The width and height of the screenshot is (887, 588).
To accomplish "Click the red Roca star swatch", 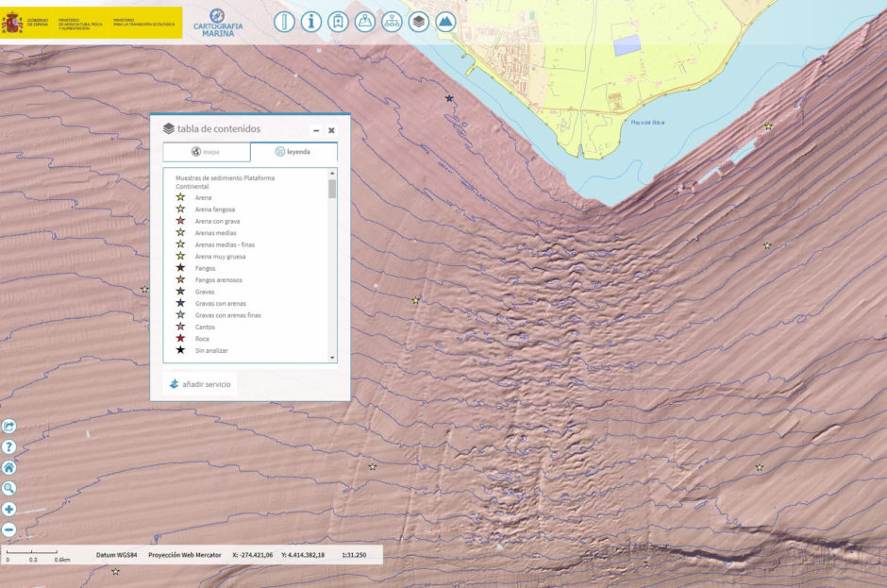I will [180, 338].
